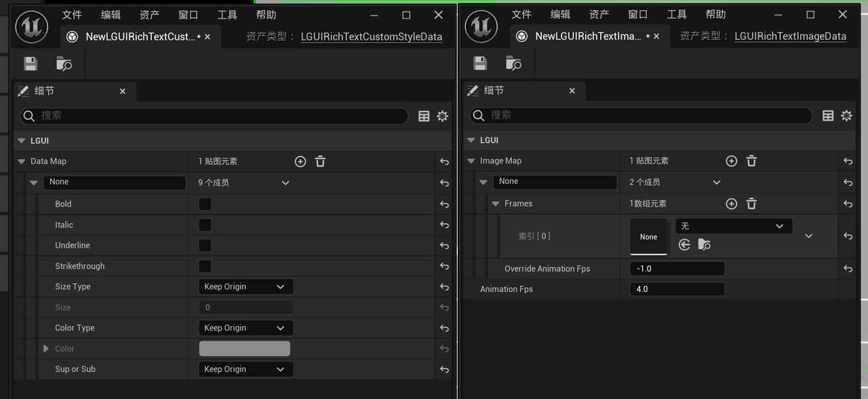The image size is (868, 399).
Task: Use selected asset arrow for Frames index 0
Action: point(684,245)
